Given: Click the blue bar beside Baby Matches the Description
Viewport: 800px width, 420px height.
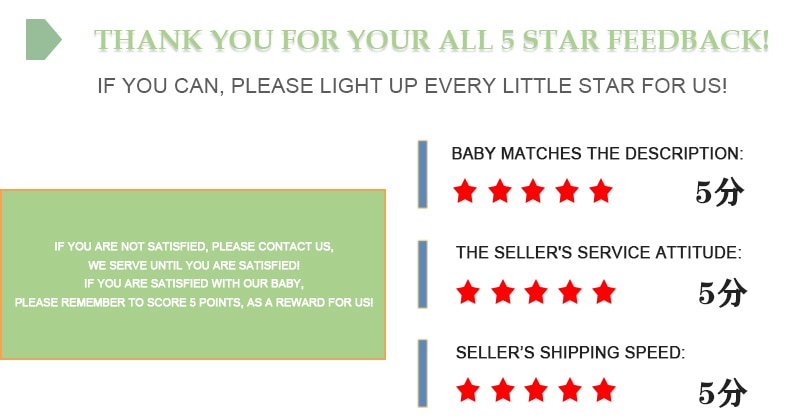Looking at the screenshot, I should tap(422, 175).
